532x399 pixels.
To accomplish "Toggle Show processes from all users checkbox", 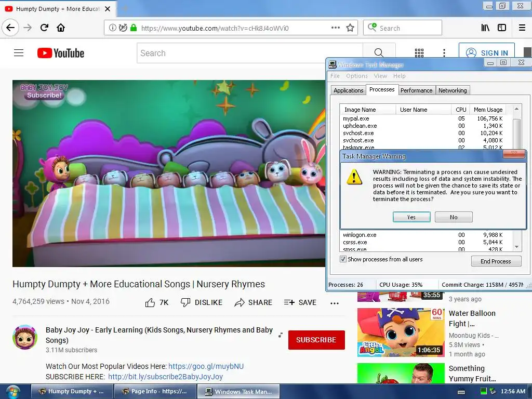I will click(343, 259).
